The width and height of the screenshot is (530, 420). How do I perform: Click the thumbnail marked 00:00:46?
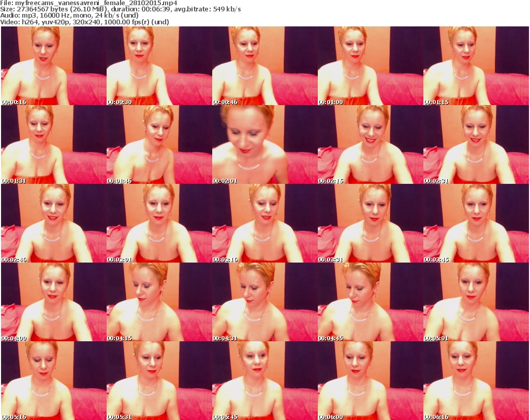[264, 66]
